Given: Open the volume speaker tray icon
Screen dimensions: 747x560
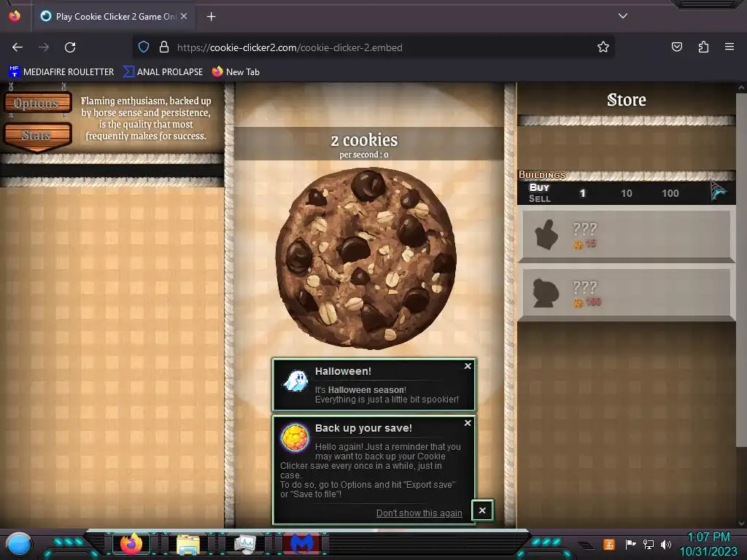Looking at the screenshot, I should (666, 544).
